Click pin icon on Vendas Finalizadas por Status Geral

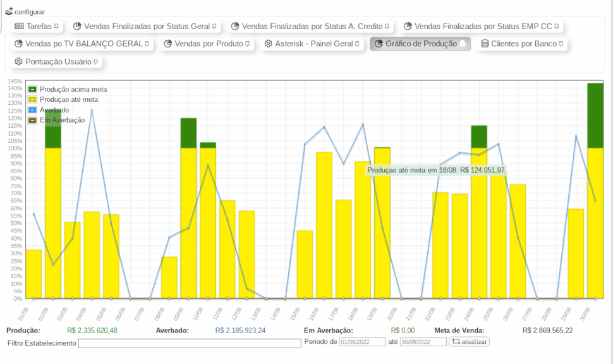pos(214,27)
